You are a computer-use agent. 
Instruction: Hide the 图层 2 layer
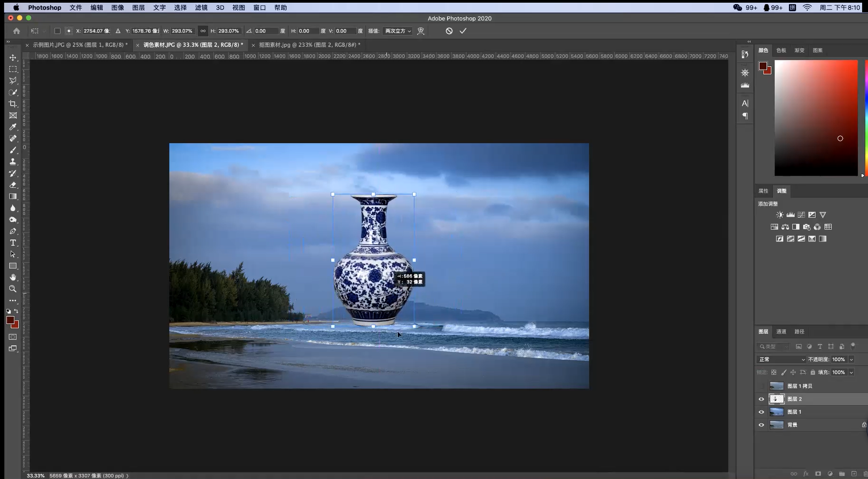761,399
